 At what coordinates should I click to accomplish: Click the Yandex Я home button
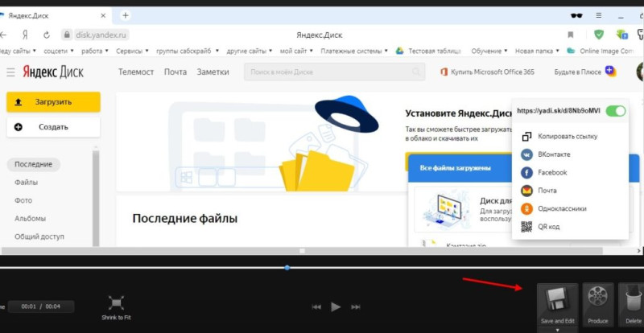point(26,35)
